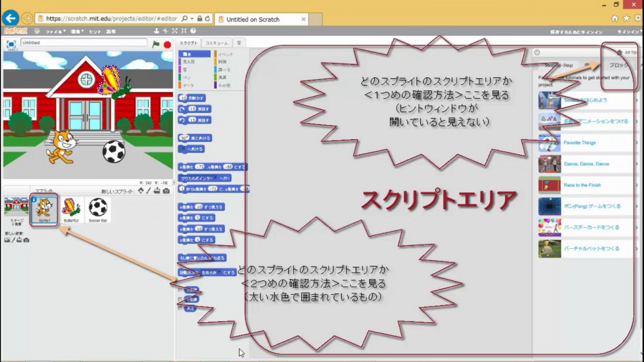
Task: Click browser back arrow button
Action: 10,18
